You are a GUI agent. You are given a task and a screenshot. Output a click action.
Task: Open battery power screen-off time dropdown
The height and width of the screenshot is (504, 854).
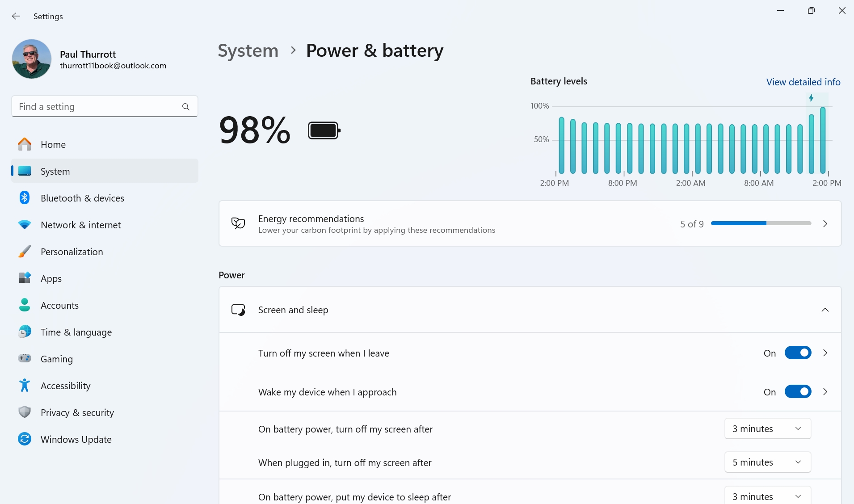point(767,429)
